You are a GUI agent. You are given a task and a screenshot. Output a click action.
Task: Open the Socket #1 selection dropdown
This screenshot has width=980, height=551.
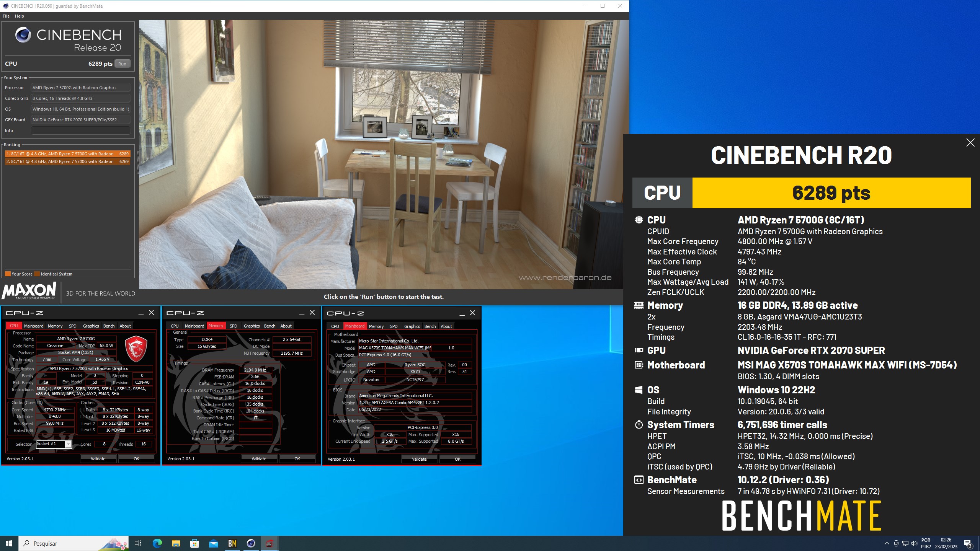[x=54, y=444]
